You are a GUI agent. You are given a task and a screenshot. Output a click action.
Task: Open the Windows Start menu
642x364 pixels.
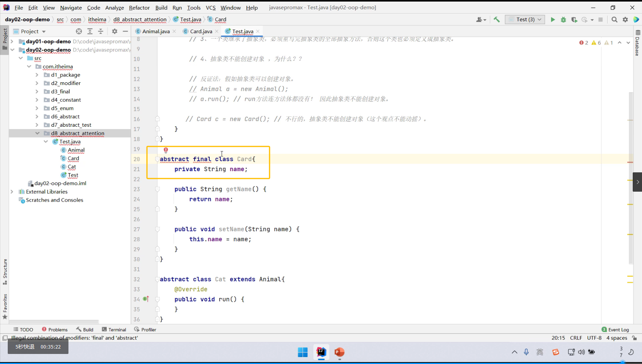pyautogui.click(x=303, y=352)
